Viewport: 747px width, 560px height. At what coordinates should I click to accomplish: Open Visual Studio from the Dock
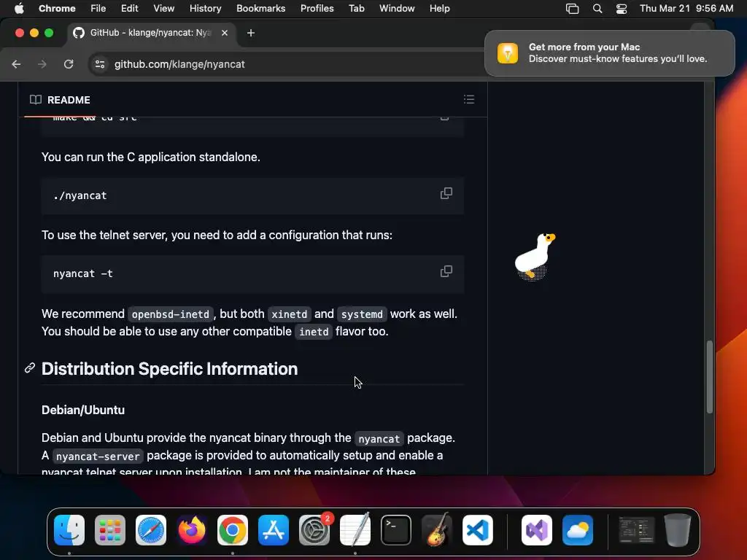coord(537,530)
